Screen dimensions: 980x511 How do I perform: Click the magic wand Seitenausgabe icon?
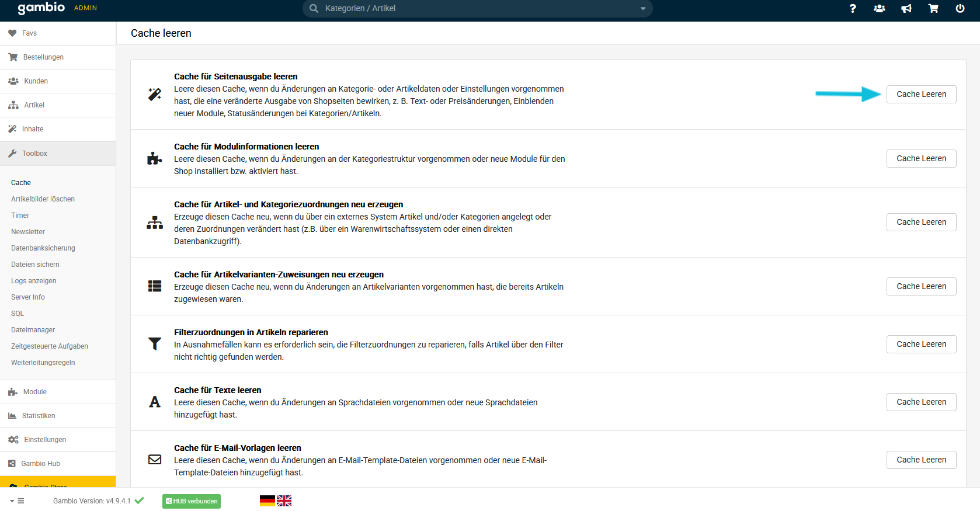tap(155, 94)
